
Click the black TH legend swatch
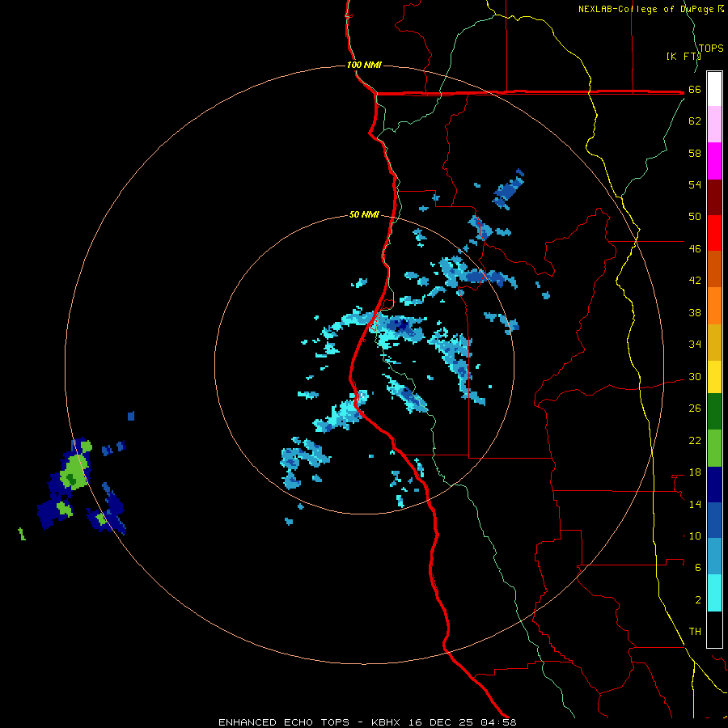pos(714,629)
